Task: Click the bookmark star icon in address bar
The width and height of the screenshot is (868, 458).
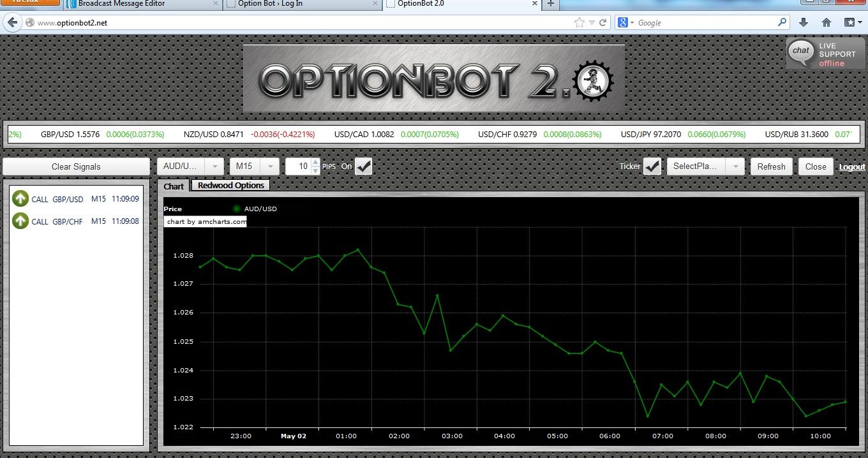Action: click(579, 23)
